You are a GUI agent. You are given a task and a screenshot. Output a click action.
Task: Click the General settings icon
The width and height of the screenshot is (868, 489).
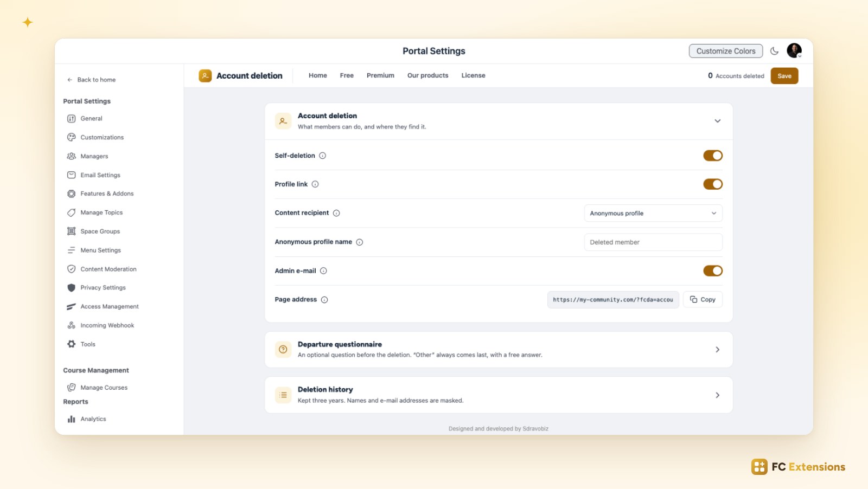(x=71, y=119)
